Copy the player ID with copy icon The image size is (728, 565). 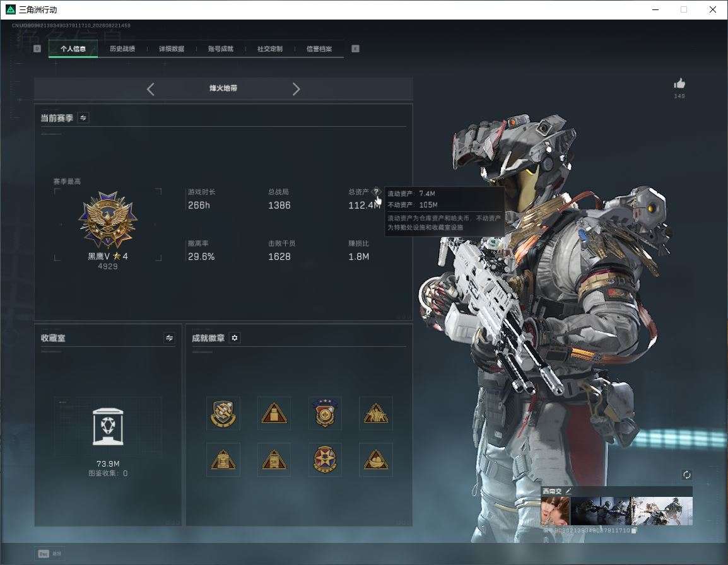tap(634, 530)
